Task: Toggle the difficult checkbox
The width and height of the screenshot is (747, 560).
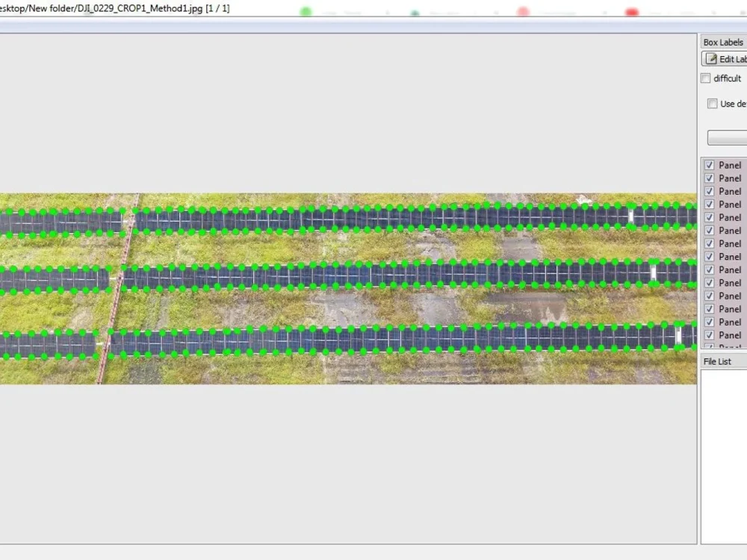Action: point(706,78)
